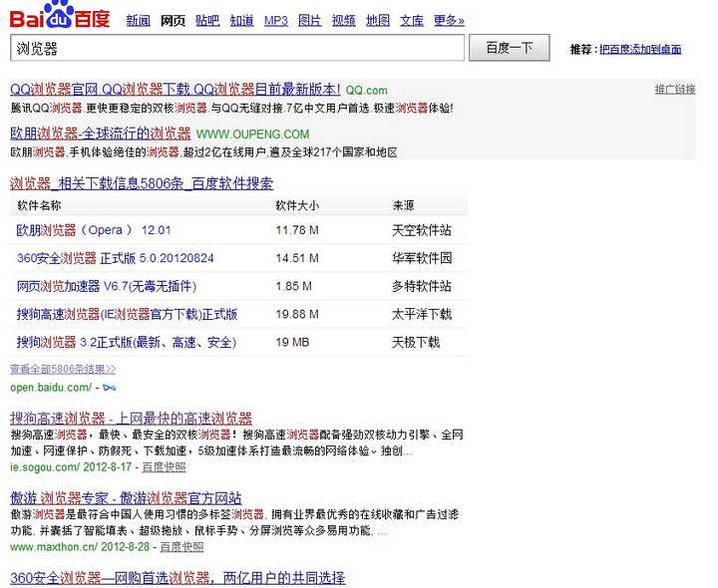
Task: Open the 视频 (Video) tab
Action: point(343,21)
